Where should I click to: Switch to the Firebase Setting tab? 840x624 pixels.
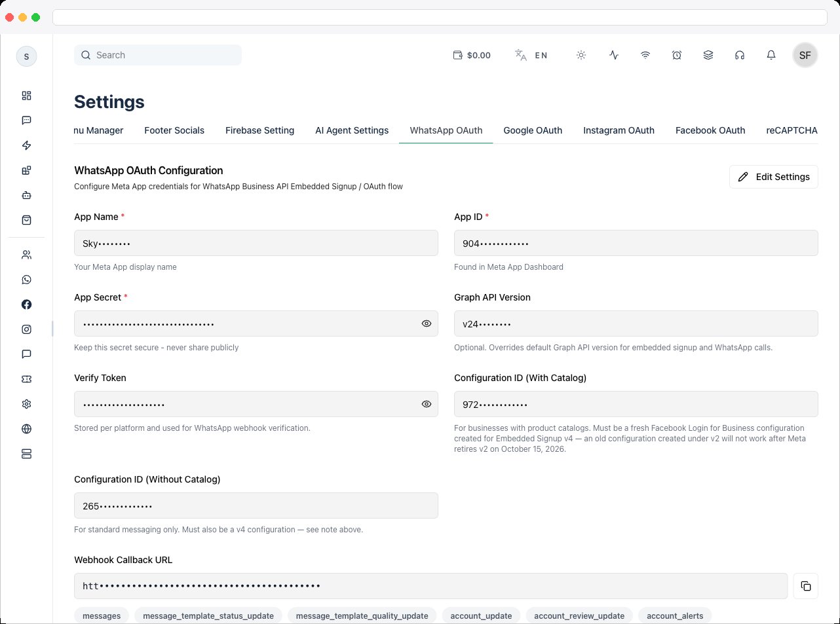pyautogui.click(x=259, y=130)
